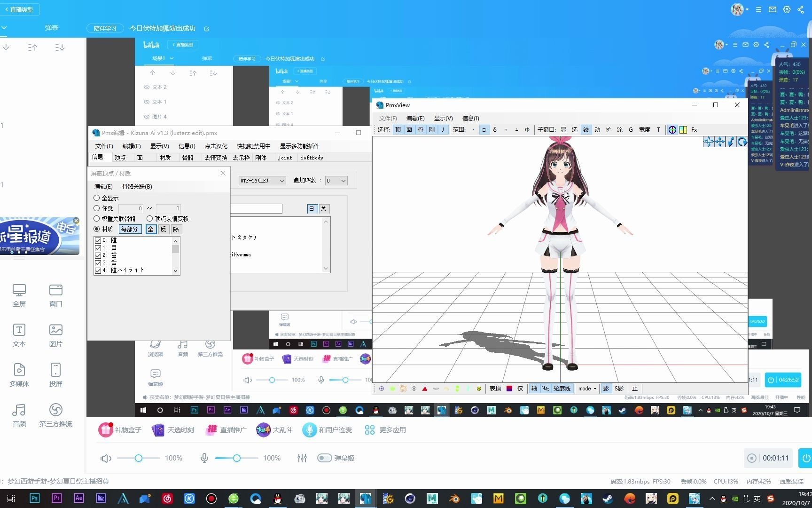The height and width of the screenshot is (508, 812).
Task: Click the circular crosshair view icon
Action: coord(672,130)
